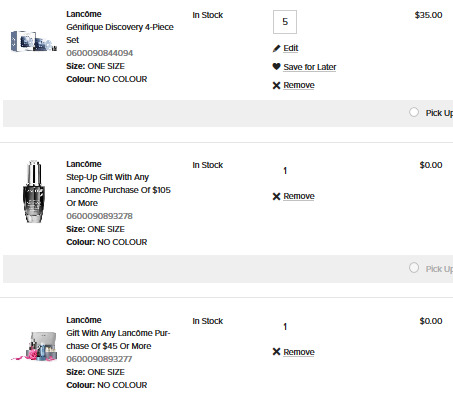This screenshot has height=394, width=453.
Task: Select Pick Up radio for Step-Up Gift
Action: click(x=414, y=268)
